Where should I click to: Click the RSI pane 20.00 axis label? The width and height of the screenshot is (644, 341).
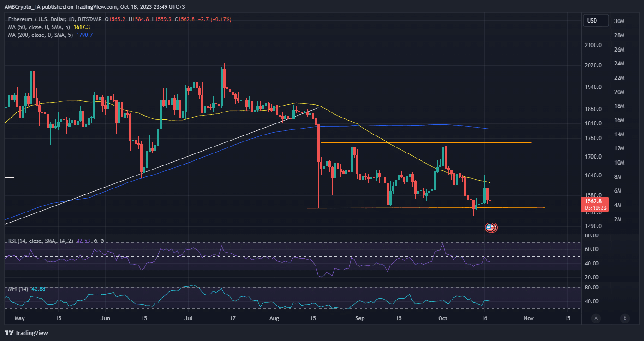(x=591, y=277)
